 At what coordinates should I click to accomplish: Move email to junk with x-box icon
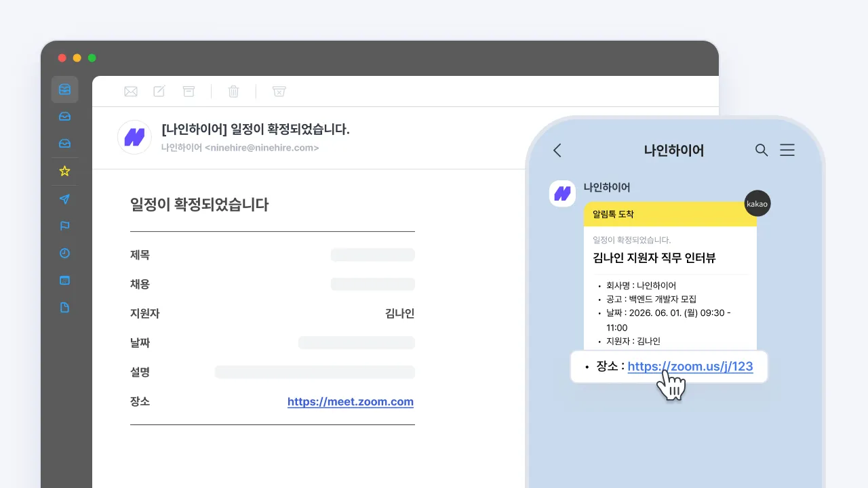(279, 91)
